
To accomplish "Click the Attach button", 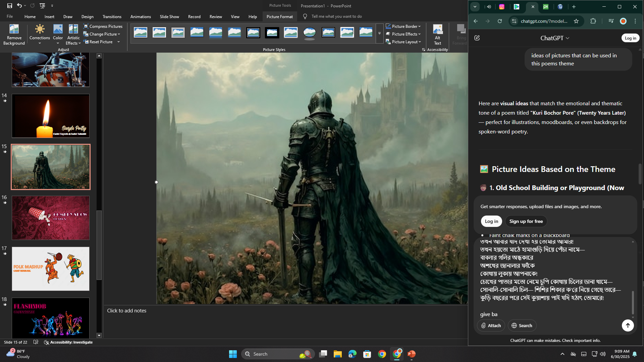I will point(491,325).
